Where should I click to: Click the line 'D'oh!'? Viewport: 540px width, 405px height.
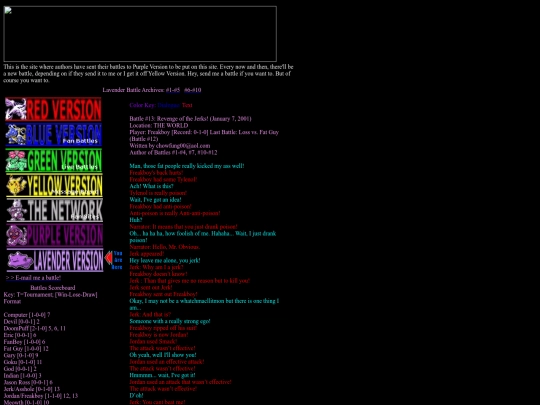pos(136,395)
